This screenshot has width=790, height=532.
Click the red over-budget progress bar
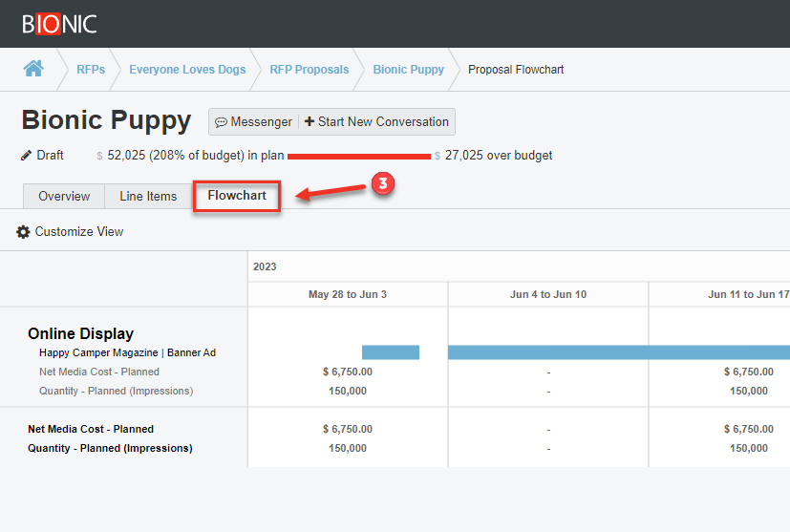[x=358, y=156]
